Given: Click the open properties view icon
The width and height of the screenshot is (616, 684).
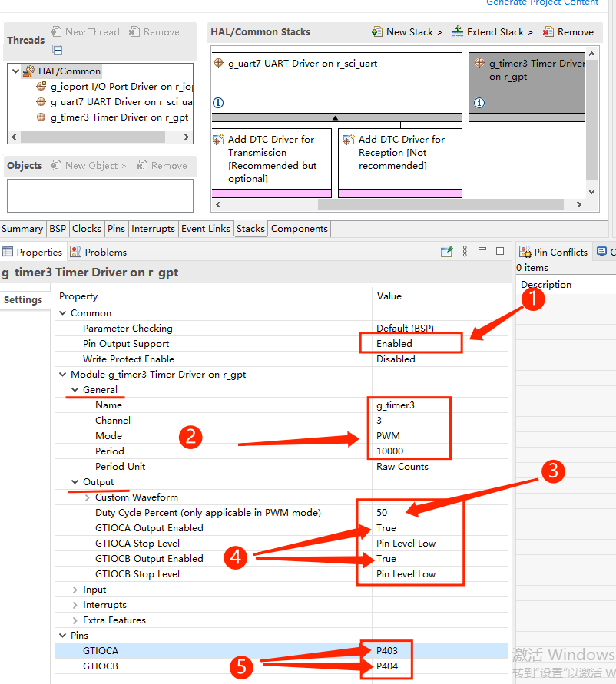Looking at the screenshot, I should 446,252.
